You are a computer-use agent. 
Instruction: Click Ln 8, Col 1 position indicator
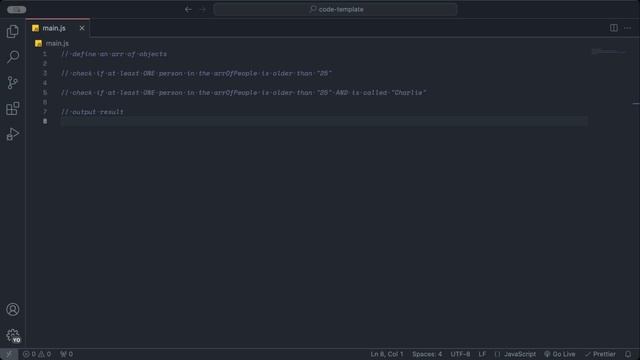point(387,354)
